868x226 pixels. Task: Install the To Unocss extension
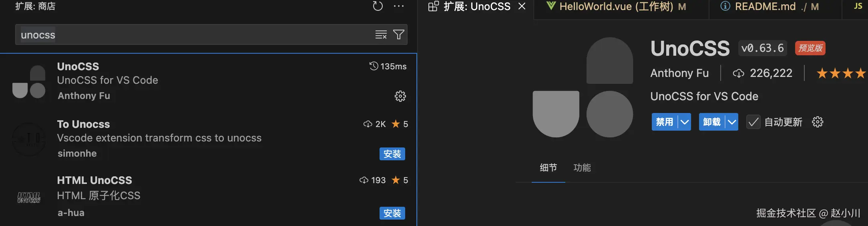[392, 154]
